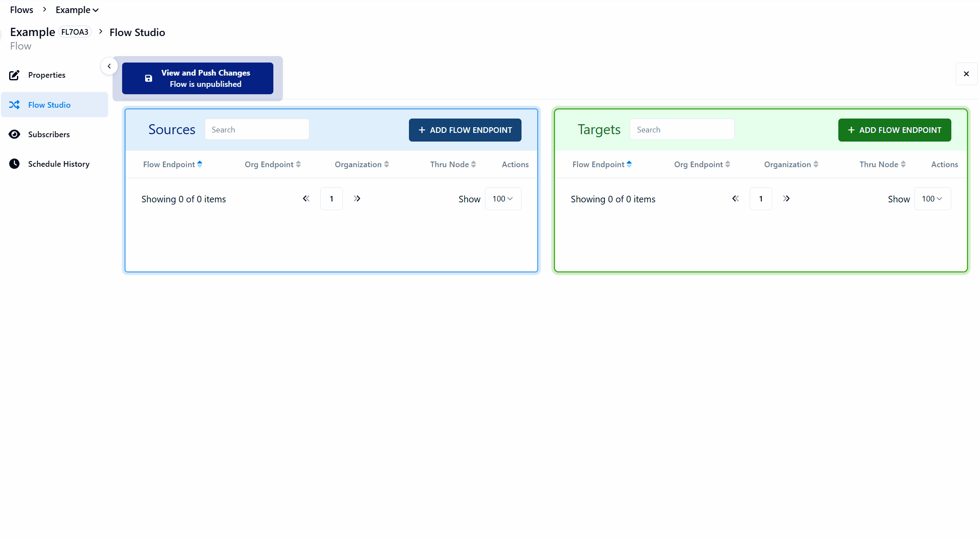The height and width of the screenshot is (538, 980).
Task: Click the green Add Flow Endpoint button
Action: click(x=894, y=130)
